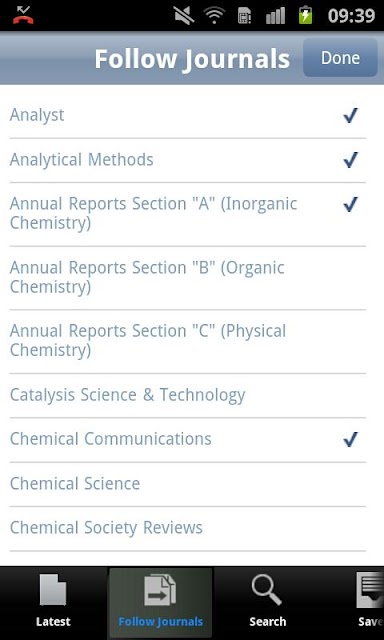This screenshot has width=384, height=640.
Task: Tap the Wi-Fi status icon
Action: click(215, 16)
